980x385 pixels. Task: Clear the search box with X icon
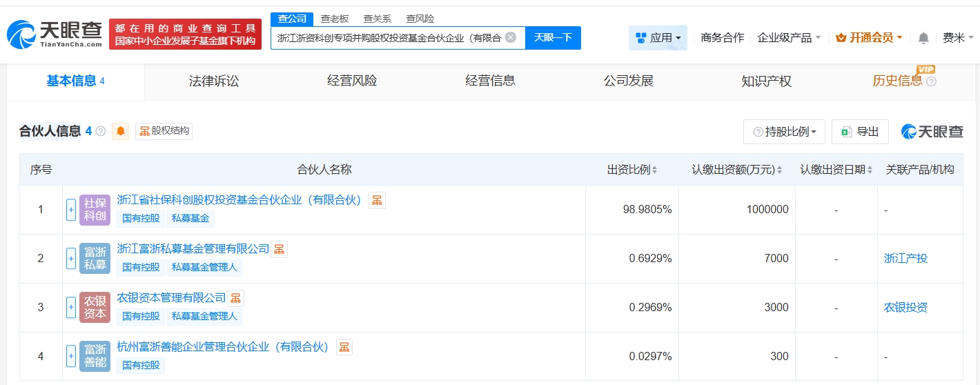point(511,37)
